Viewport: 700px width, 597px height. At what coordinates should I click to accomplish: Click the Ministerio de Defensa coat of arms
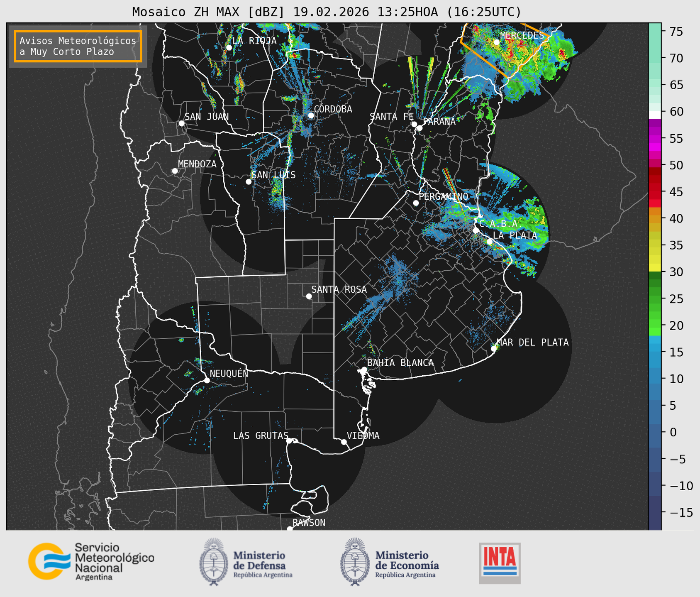[x=214, y=562]
